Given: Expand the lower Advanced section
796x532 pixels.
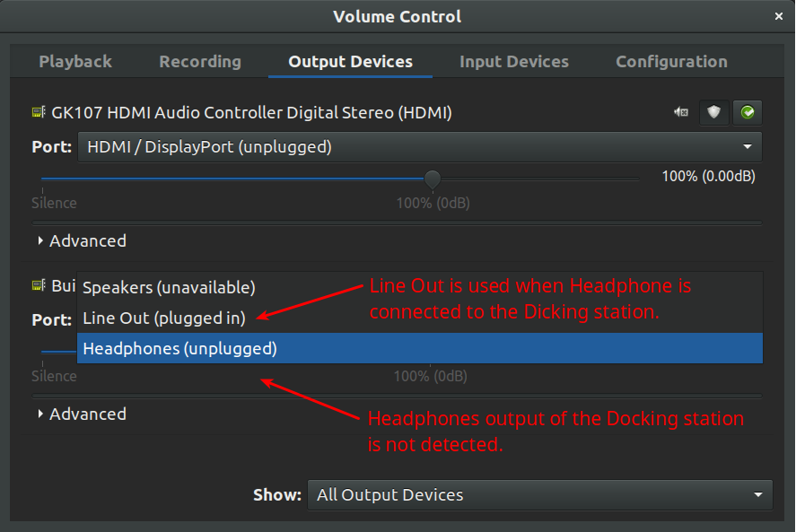Looking at the screenshot, I should point(81,414).
